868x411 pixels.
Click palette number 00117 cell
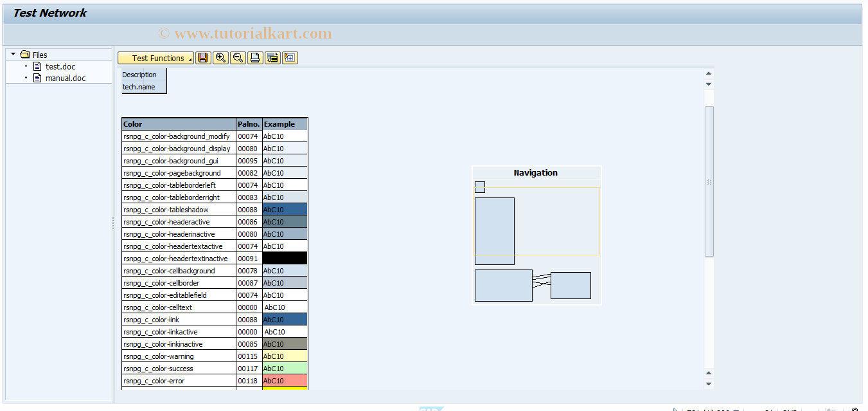pyautogui.click(x=249, y=369)
